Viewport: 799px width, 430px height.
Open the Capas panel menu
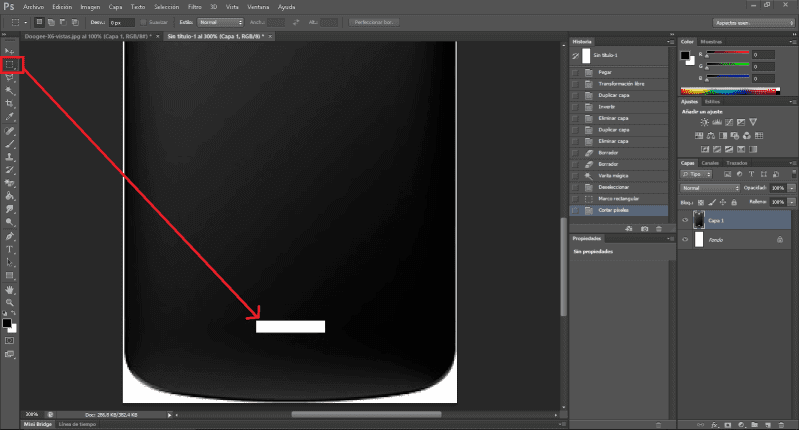click(x=792, y=163)
